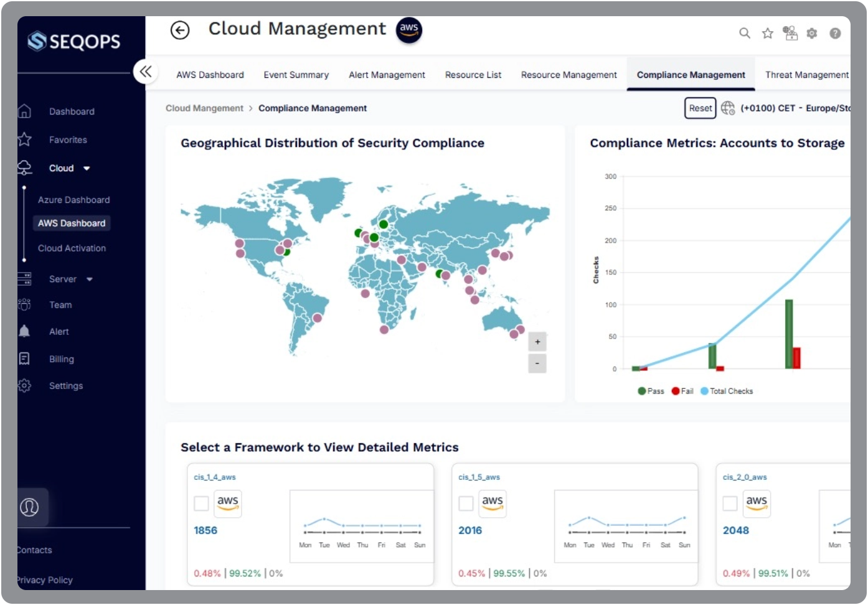The image size is (868, 605).
Task: Collapse the Cloud menu dropdown
Action: tap(87, 168)
